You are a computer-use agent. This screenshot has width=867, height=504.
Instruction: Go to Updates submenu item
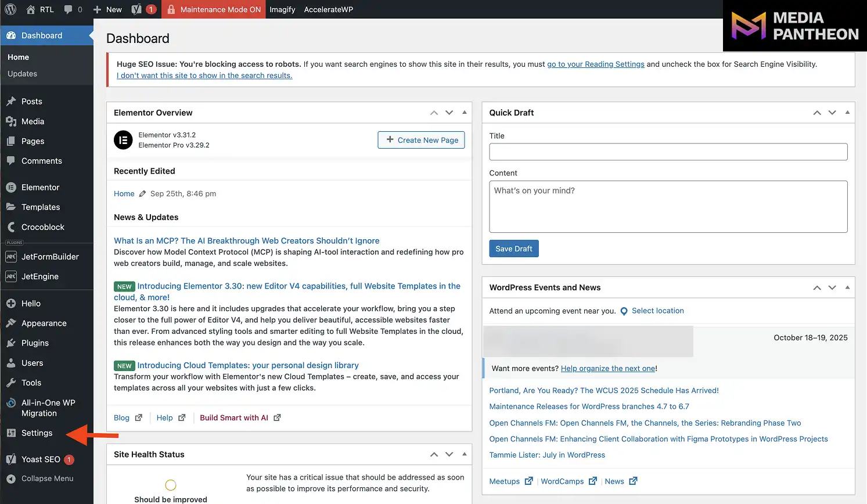22,74
